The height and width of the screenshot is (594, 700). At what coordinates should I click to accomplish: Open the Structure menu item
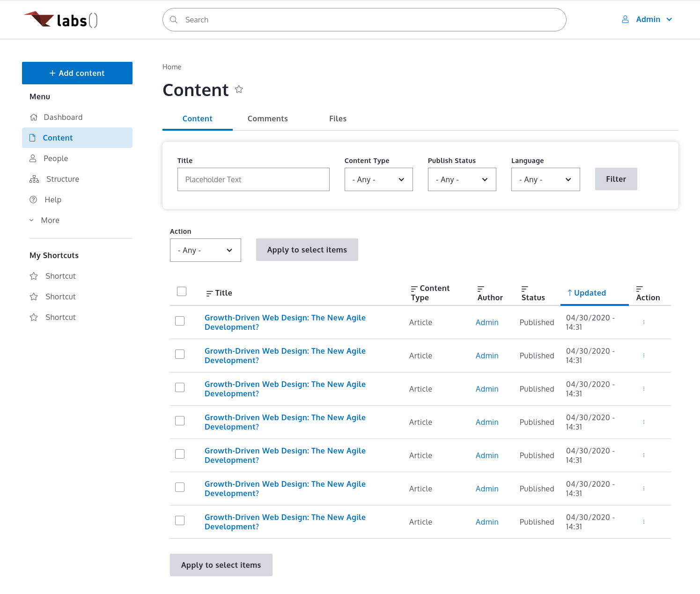click(77, 179)
